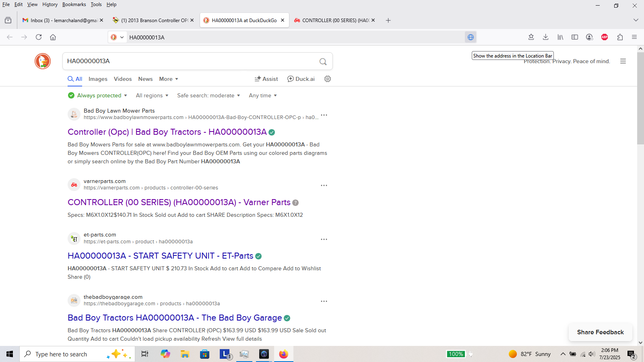Select the Videos search tab

point(123,79)
